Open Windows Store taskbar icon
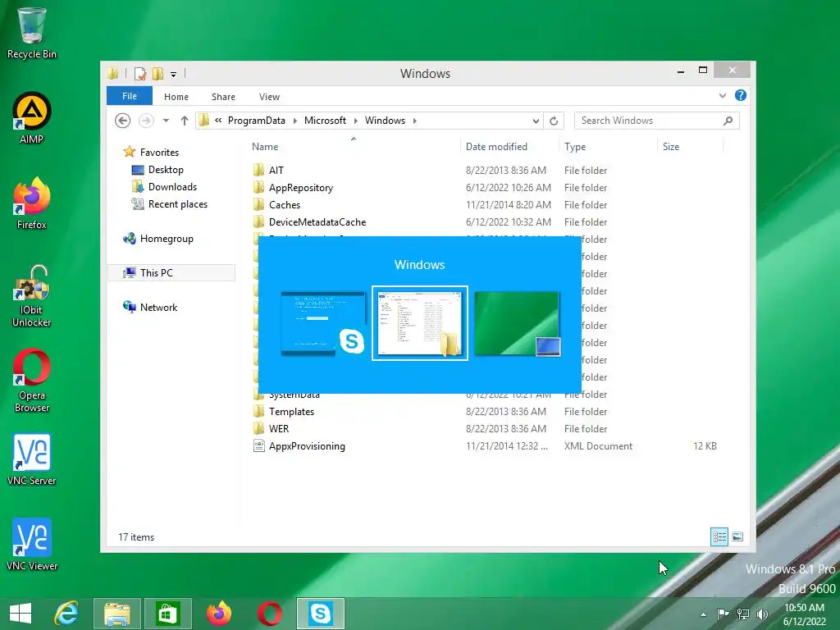Viewport: 840px width, 630px height. [x=167, y=614]
